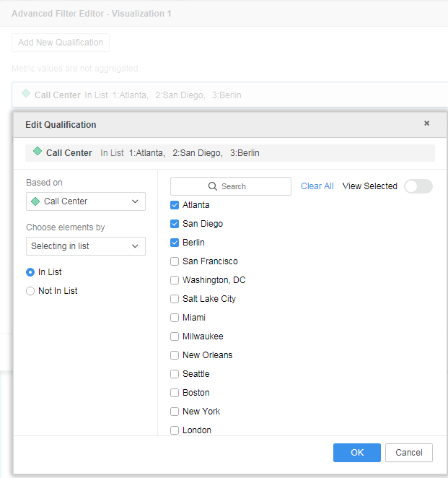Select the Not In List radio button
Viewport: 448px width, 478px height.
(x=30, y=291)
